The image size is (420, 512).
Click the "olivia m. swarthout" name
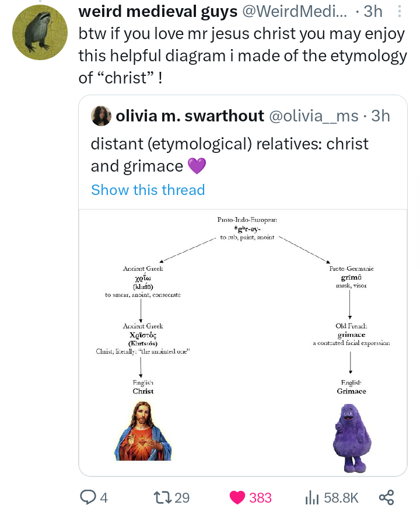pyautogui.click(x=190, y=116)
